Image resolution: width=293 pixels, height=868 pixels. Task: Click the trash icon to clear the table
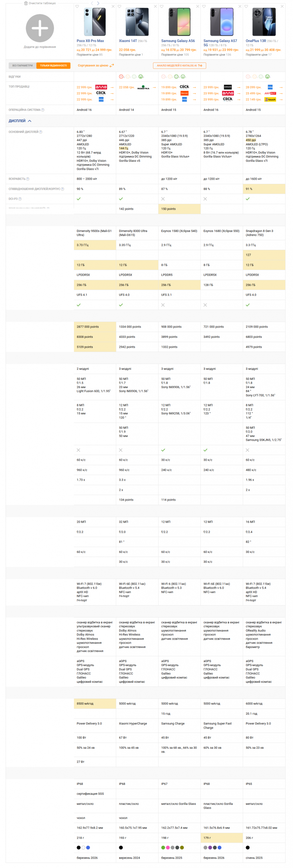coord(26,3)
